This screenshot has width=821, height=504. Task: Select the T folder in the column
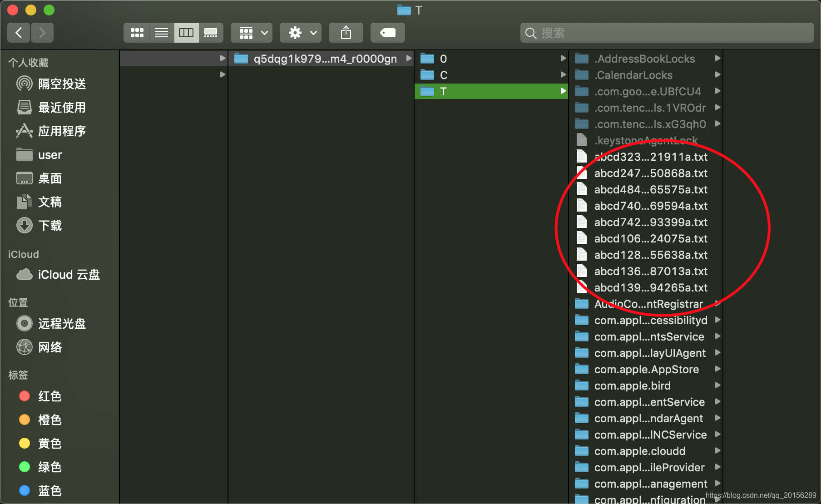click(x=490, y=91)
